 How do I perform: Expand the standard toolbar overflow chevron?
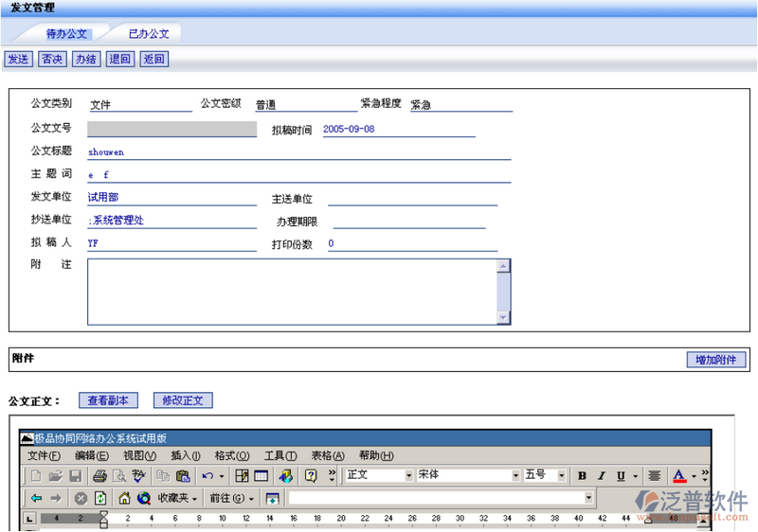[332, 475]
